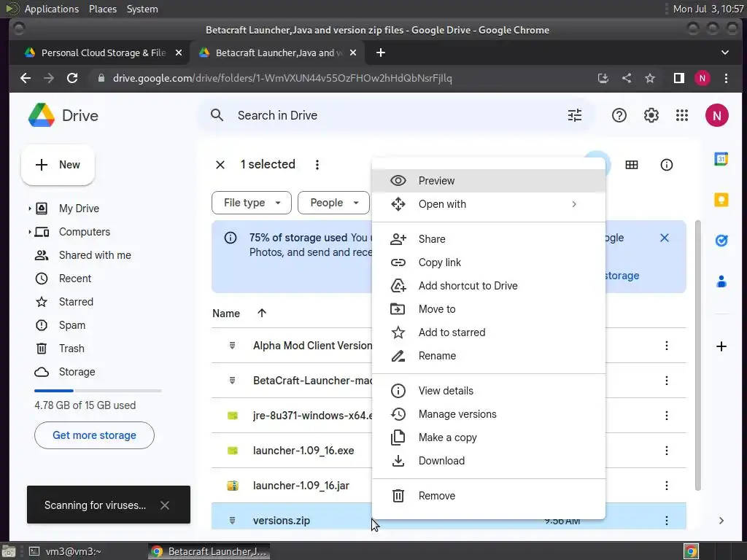The width and height of the screenshot is (747, 560).
Task: Click Download in the context menu
Action: [x=488, y=461]
